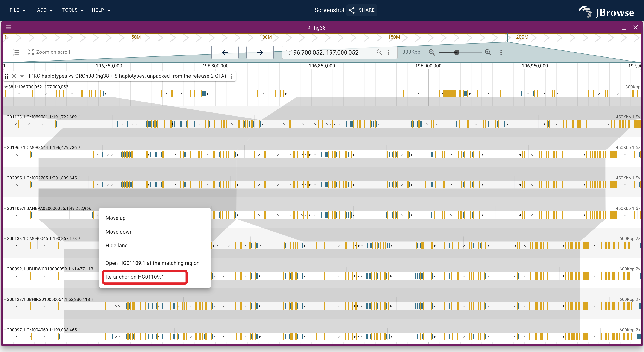Screen dimensions: 644x352
Task: Click the HPRC haplotypes track title
Action: (x=126, y=76)
